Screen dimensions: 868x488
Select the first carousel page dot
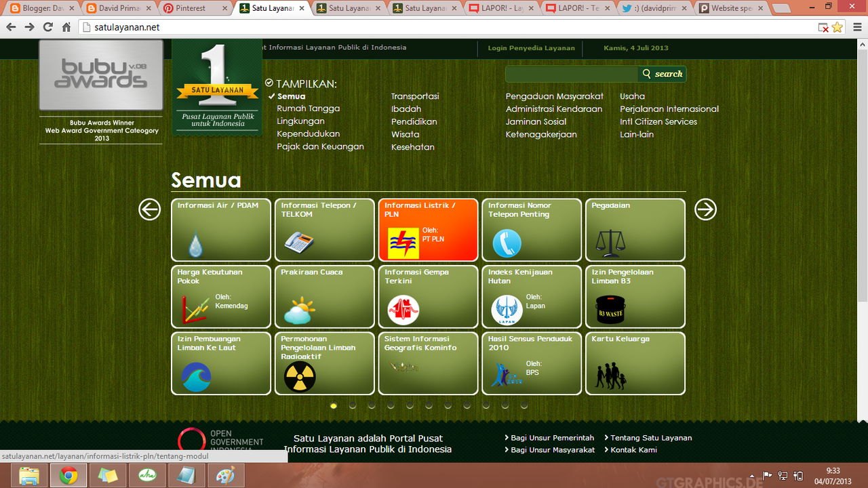[334, 405]
